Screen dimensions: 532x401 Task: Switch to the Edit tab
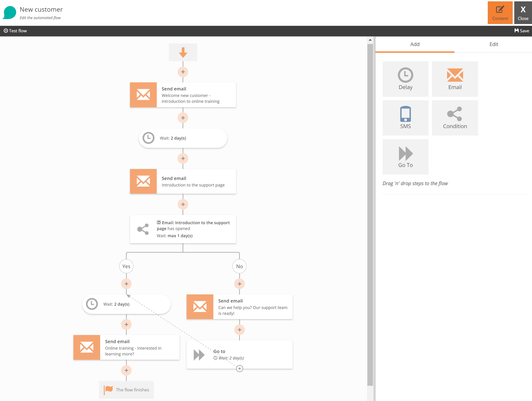click(x=493, y=44)
